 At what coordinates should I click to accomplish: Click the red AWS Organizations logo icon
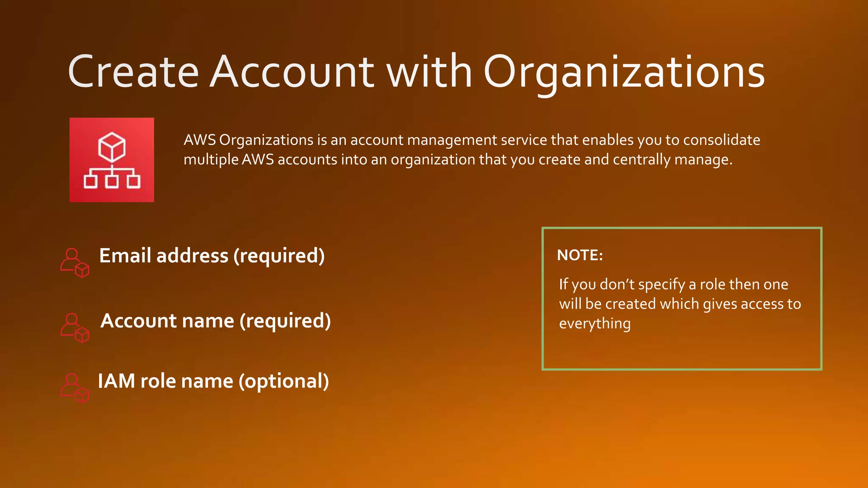(x=112, y=160)
